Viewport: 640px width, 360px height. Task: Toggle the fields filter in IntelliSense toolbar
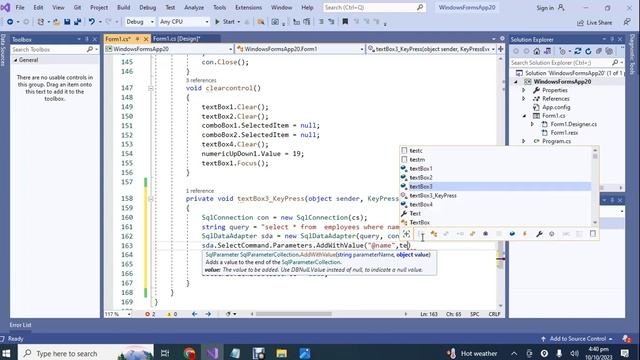click(x=512, y=234)
